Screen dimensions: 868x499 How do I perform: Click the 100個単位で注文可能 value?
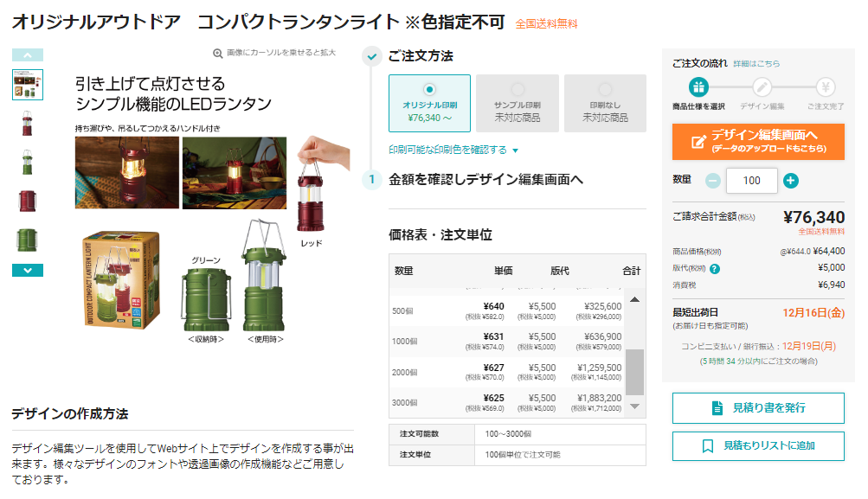523,455
